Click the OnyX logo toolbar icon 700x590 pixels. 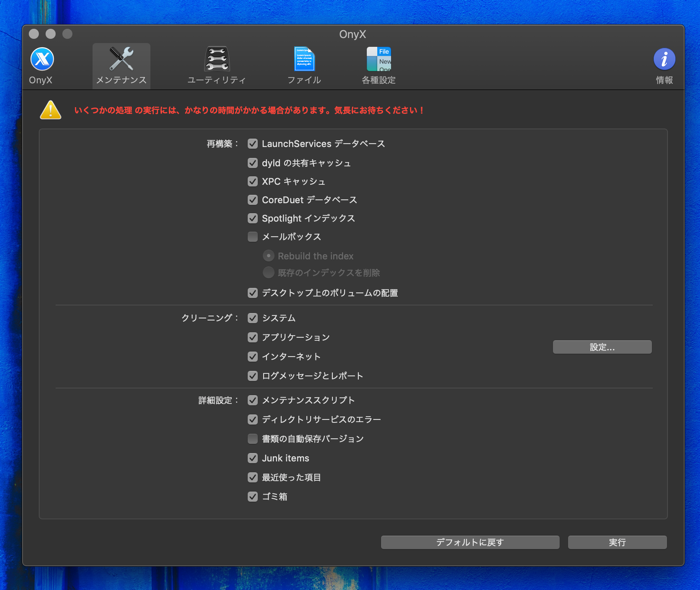point(42,59)
